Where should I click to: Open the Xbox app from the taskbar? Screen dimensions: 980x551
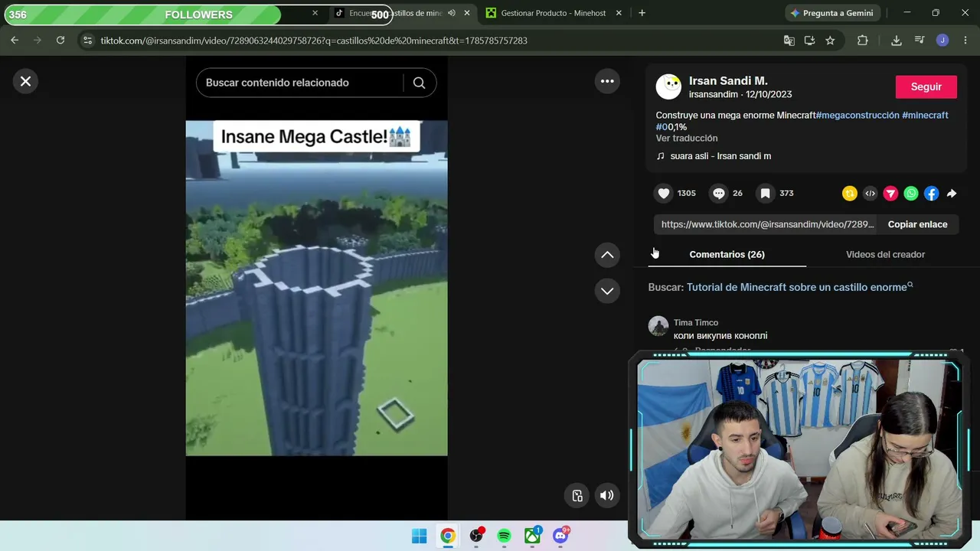pos(532,536)
